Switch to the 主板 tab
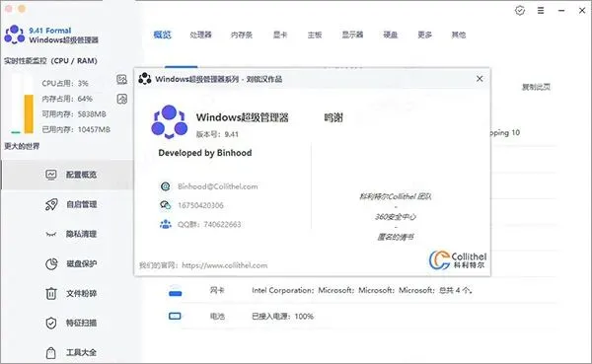The width and height of the screenshot is (592, 364). pos(315,35)
